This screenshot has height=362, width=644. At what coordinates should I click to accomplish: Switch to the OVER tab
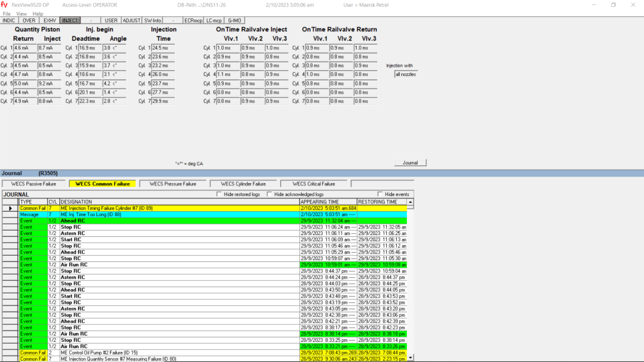[29, 20]
